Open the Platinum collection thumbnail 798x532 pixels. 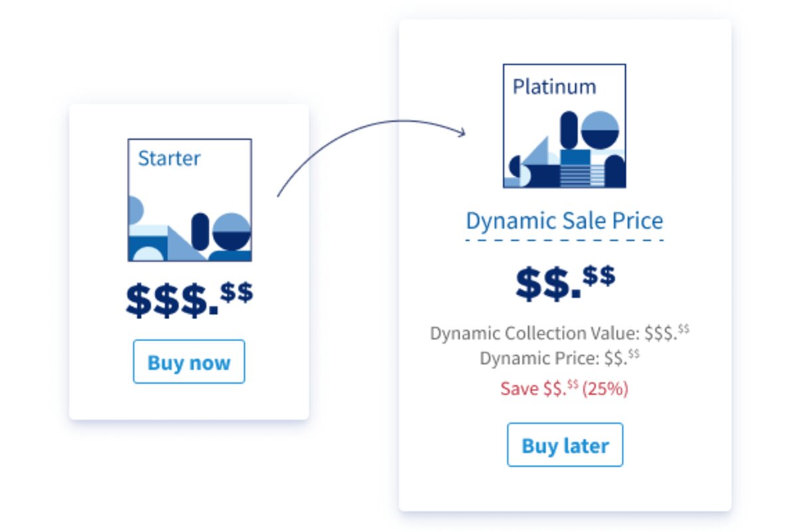coord(565,126)
